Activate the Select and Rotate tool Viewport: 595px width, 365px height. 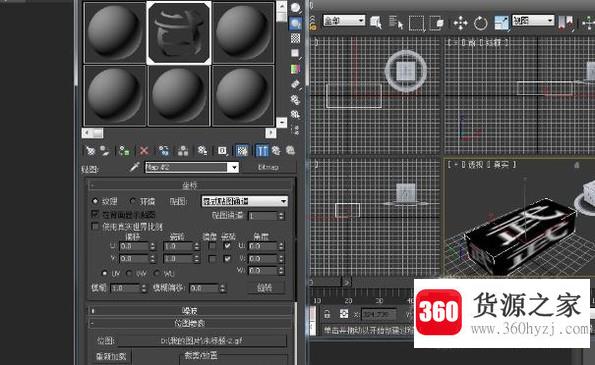tap(480, 23)
